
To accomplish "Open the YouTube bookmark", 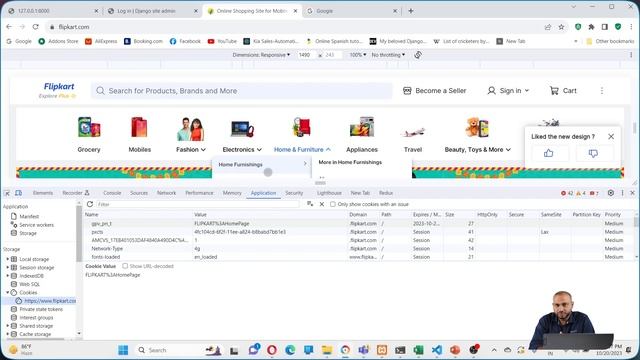I will pyautogui.click(x=222, y=41).
